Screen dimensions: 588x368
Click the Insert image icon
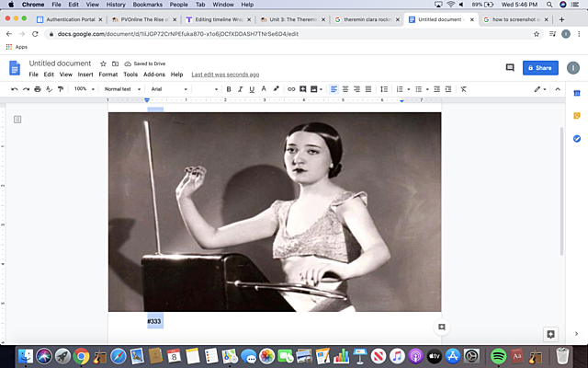click(314, 89)
